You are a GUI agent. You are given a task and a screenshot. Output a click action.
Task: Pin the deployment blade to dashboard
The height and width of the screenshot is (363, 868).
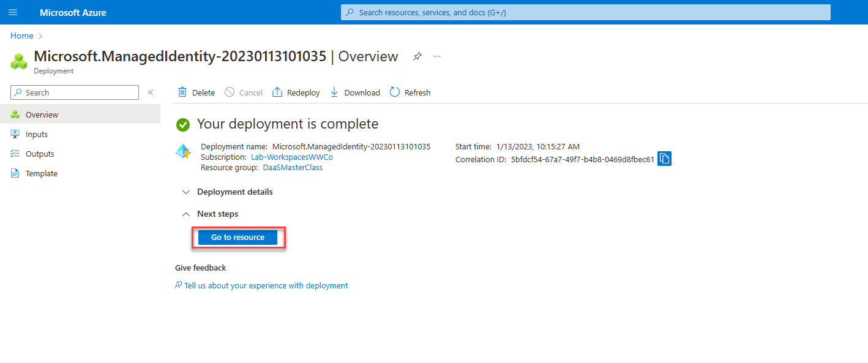click(x=417, y=56)
